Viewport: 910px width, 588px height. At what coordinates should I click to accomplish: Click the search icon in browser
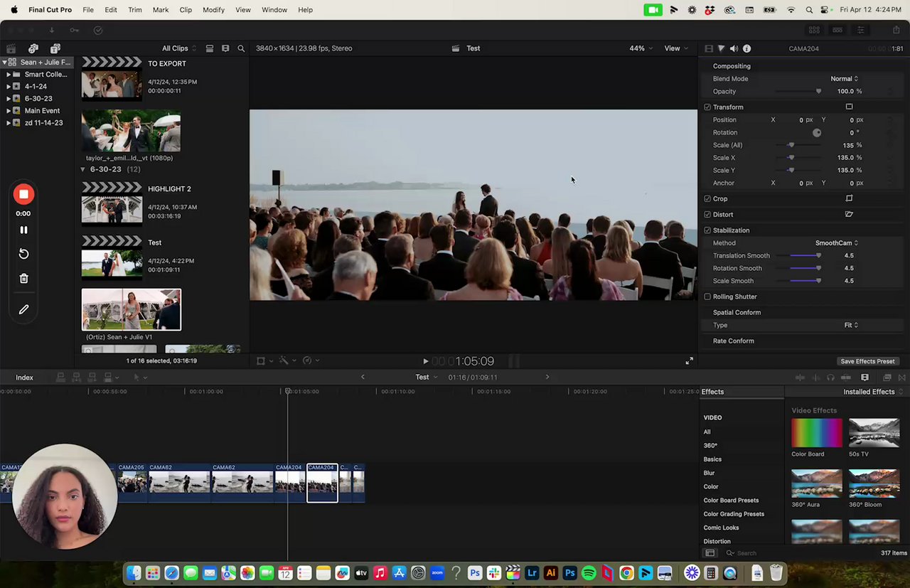241,48
